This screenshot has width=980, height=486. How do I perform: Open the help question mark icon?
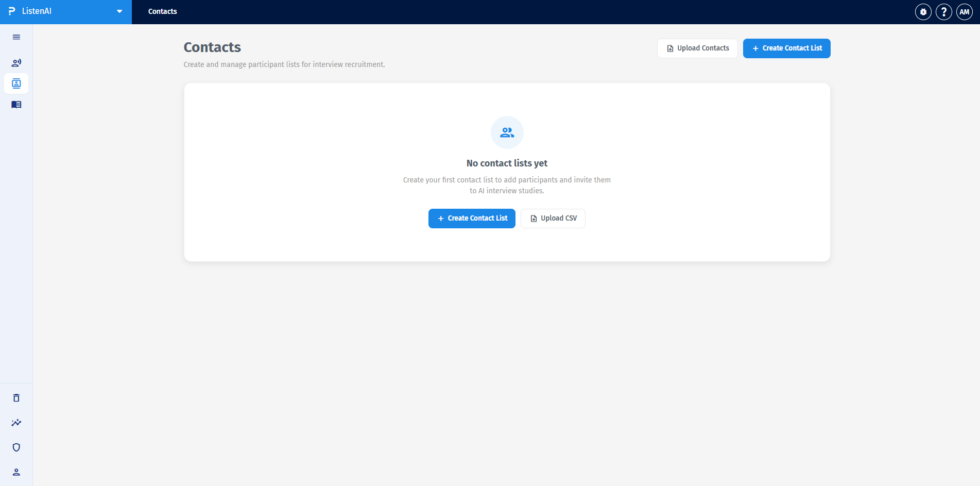(x=944, y=12)
